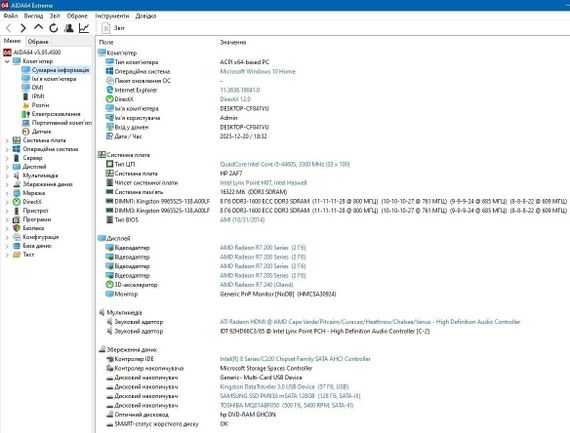Open ATI Radeon HDMI audio controller link
The height and width of the screenshot is (433, 570).
tap(370, 322)
